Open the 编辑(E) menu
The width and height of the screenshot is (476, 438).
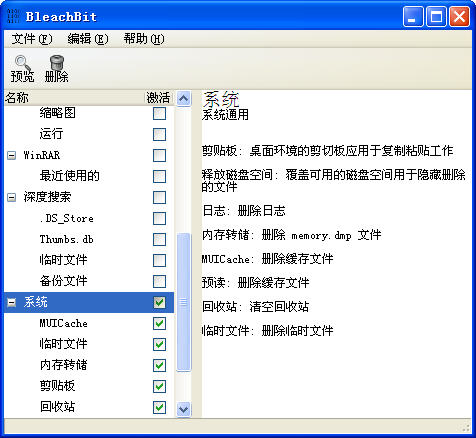click(88, 39)
